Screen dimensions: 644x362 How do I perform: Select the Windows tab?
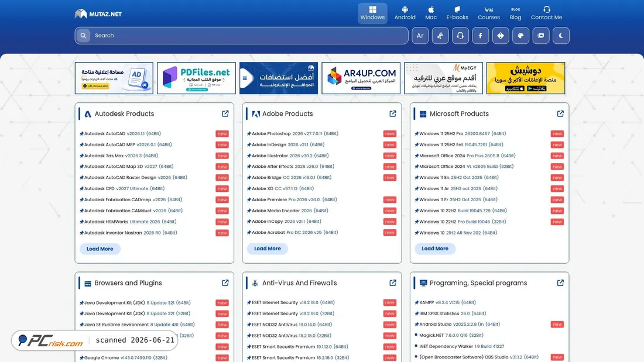pos(372,13)
